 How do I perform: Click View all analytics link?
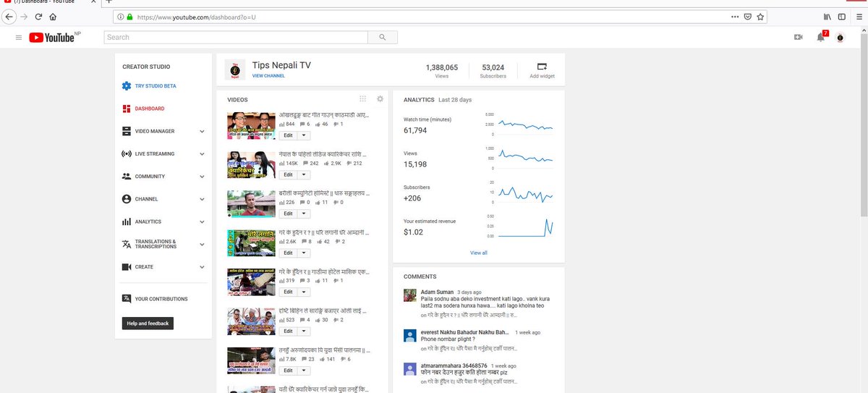click(x=479, y=253)
